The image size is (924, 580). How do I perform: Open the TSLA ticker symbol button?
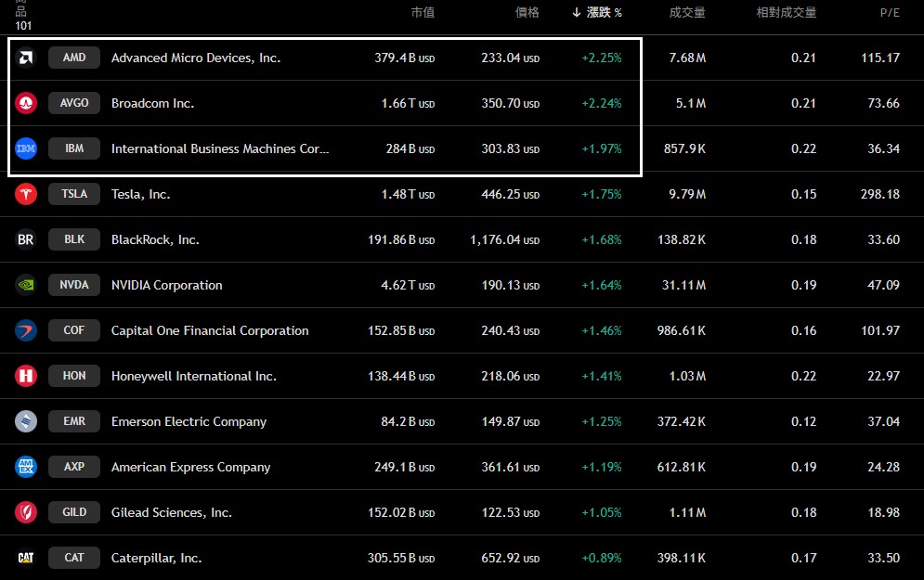74,194
